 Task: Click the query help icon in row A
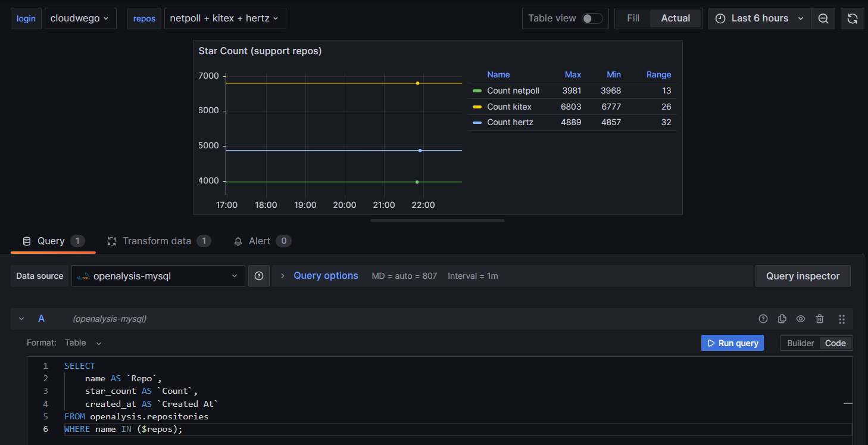(x=763, y=319)
